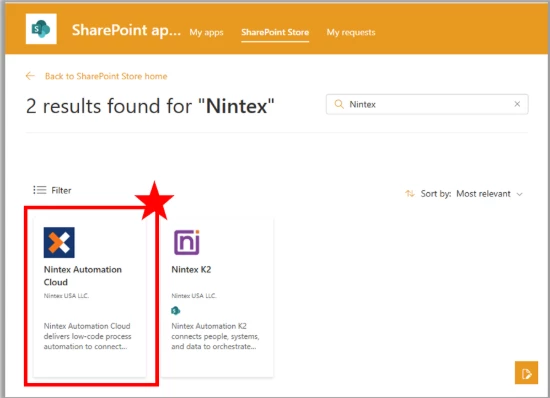The width and height of the screenshot is (550, 398).
Task: Click the orange feedback button icon
Action: (526, 373)
